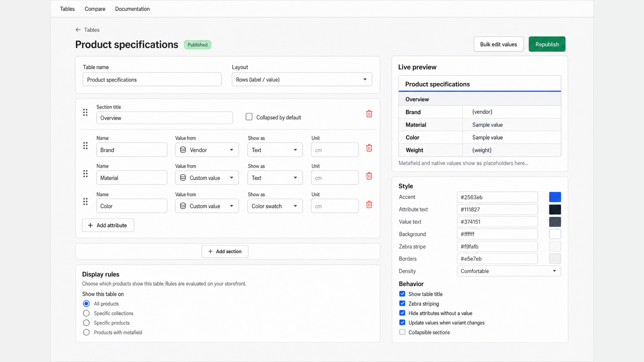644x362 pixels.
Task: Click the plus icon on Add attribute
Action: pyautogui.click(x=90, y=225)
